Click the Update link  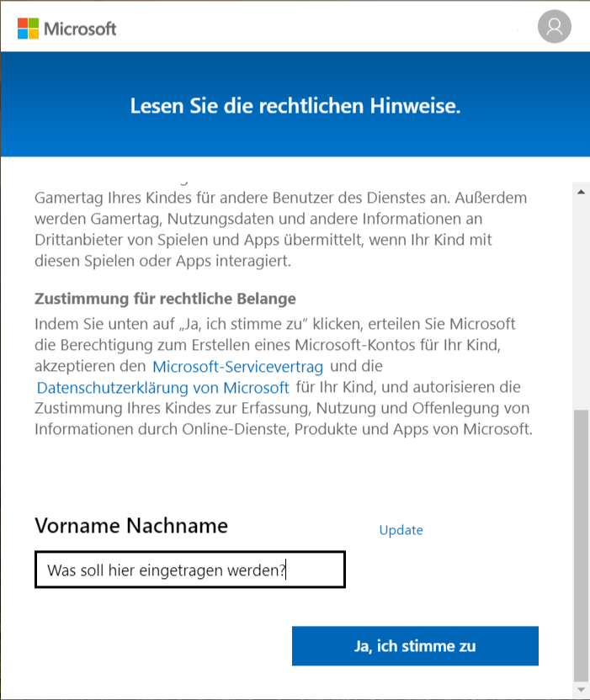point(401,530)
